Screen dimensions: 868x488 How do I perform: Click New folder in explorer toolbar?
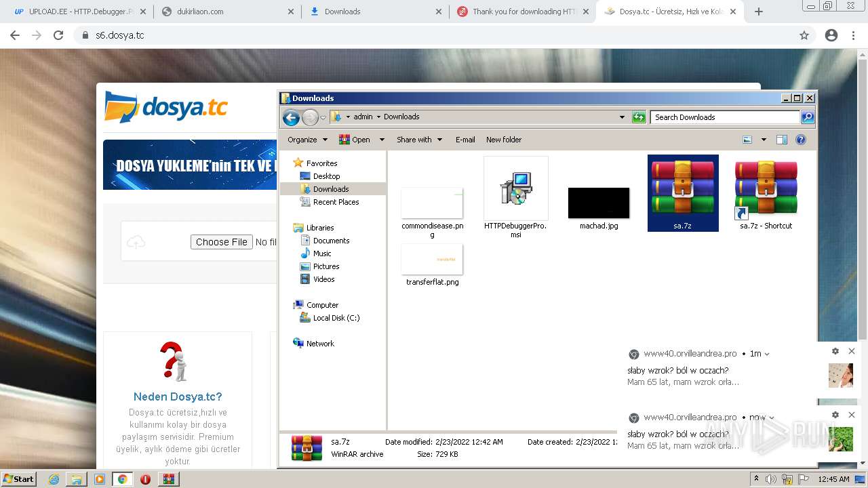pos(504,140)
